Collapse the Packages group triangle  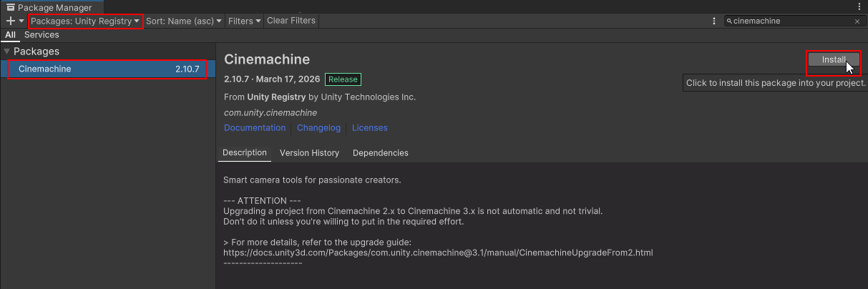coord(7,52)
